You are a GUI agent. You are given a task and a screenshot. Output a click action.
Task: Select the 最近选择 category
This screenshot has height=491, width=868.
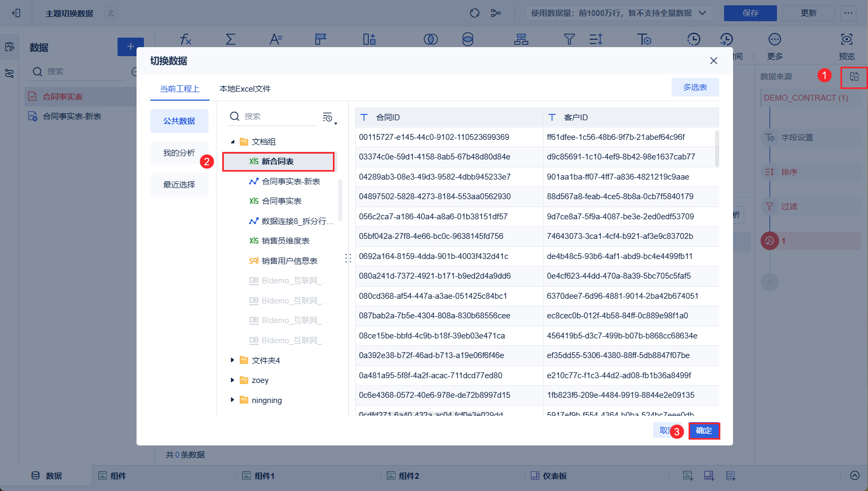[179, 184]
